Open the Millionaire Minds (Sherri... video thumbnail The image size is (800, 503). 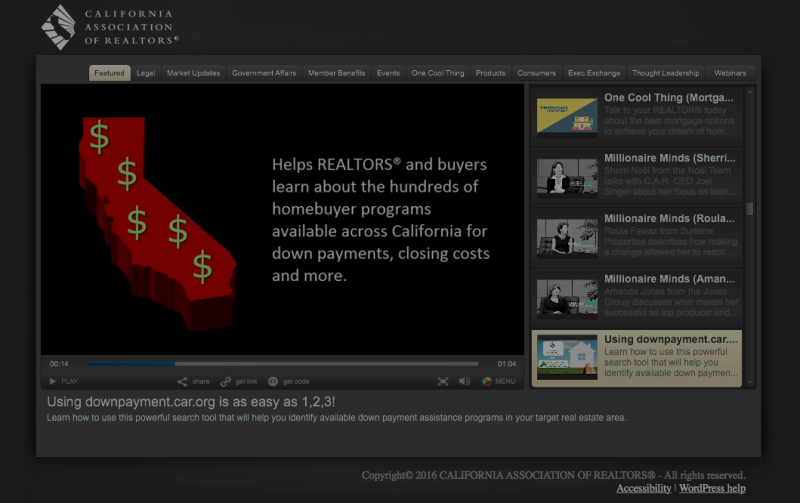click(567, 177)
